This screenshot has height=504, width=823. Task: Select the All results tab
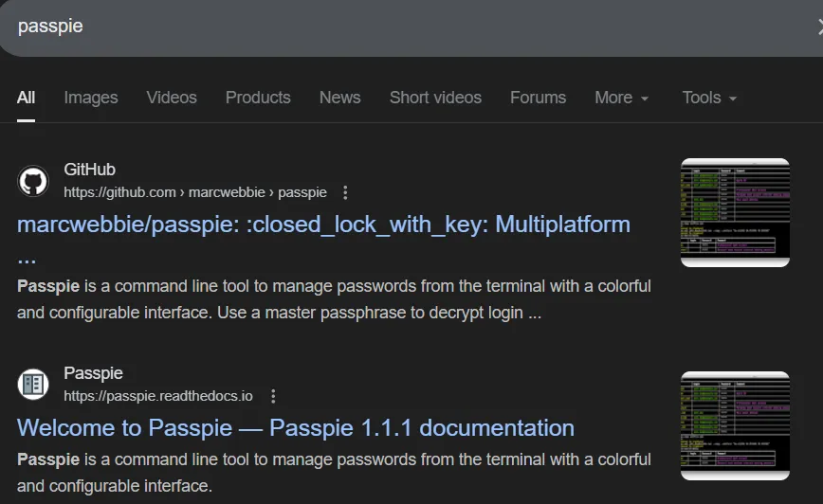[x=26, y=98]
